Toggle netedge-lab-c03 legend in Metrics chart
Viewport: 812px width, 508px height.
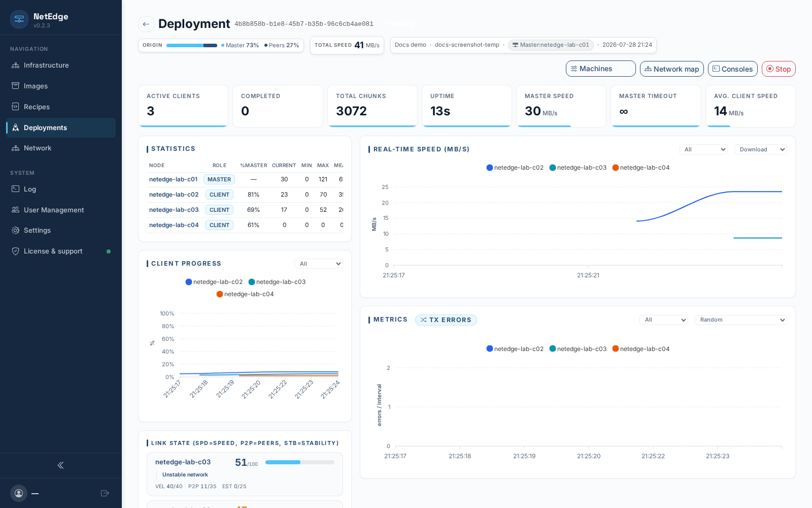(578, 349)
